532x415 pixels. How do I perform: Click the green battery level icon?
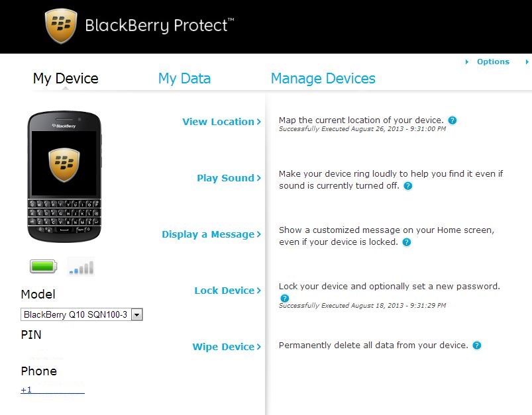click(x=42, y=266)
